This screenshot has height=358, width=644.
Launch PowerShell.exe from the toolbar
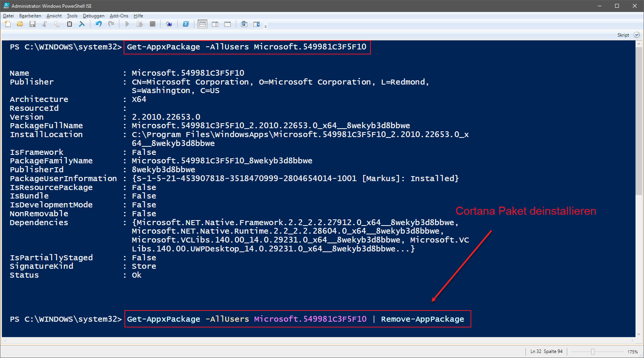[x=186, y=24]
